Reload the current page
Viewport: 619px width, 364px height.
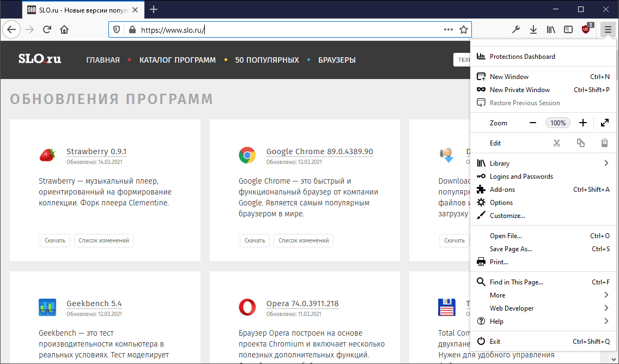click(47, 29)
